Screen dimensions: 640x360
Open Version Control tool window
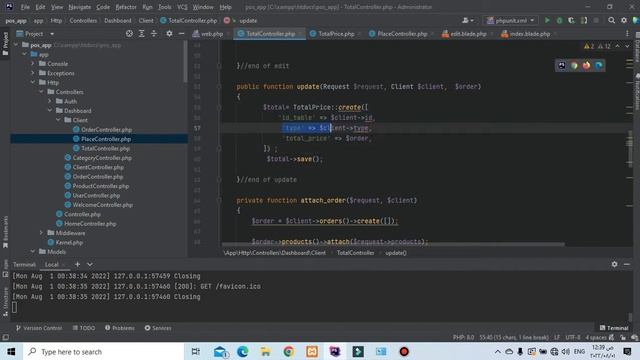(39, 328)
